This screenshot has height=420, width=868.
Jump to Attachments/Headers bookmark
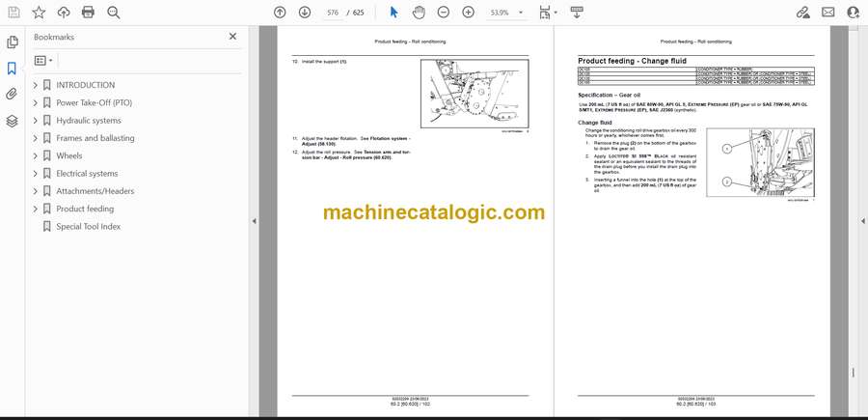(95, 191)
